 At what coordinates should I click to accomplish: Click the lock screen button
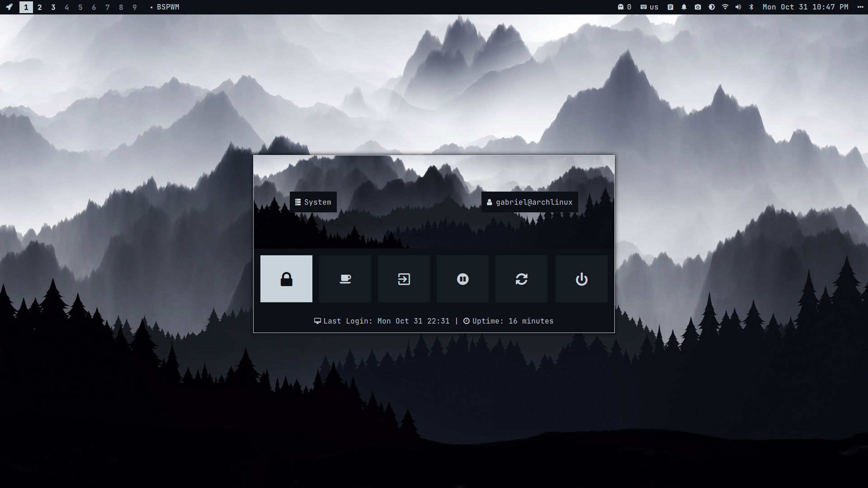(286, 279)
